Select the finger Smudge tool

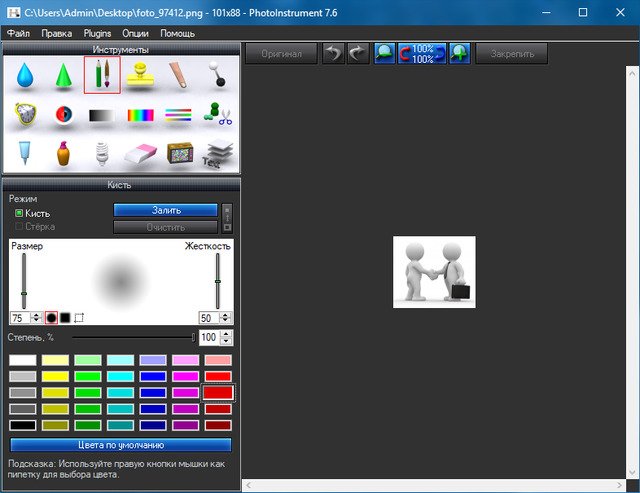(x=178, y=75)
